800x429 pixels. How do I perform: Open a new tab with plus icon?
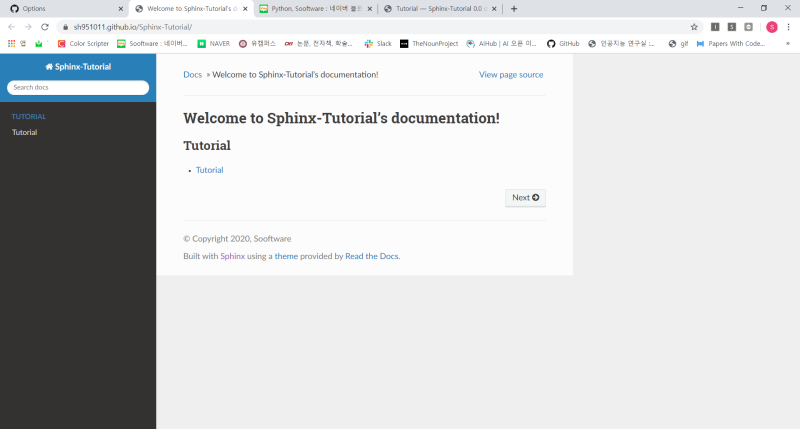click(514, 9)
